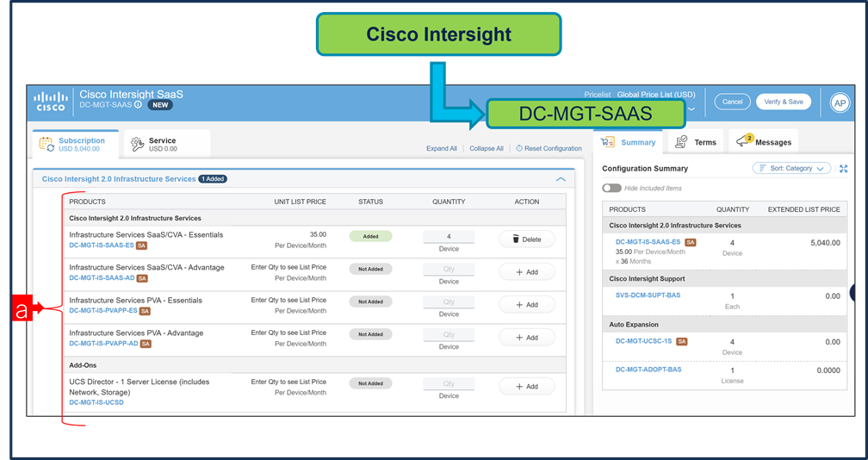Click the Configuration Summary heading

645,168
